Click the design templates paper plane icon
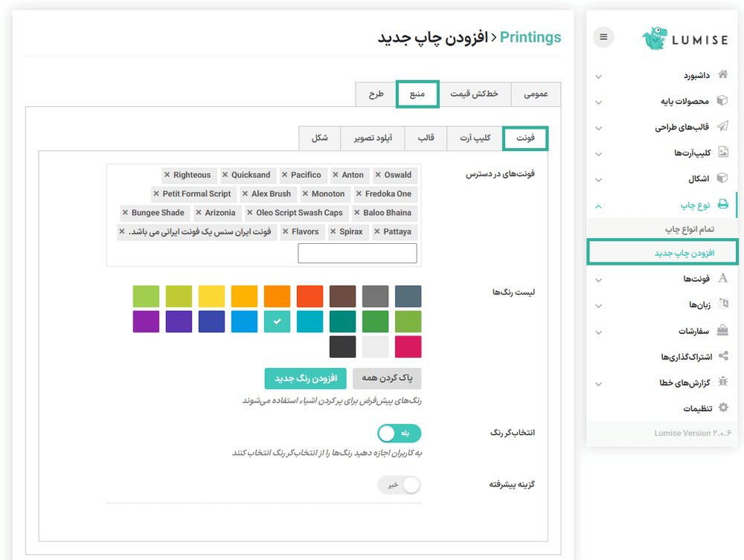This screenshot has height=560, width=744. pos(722,126)
